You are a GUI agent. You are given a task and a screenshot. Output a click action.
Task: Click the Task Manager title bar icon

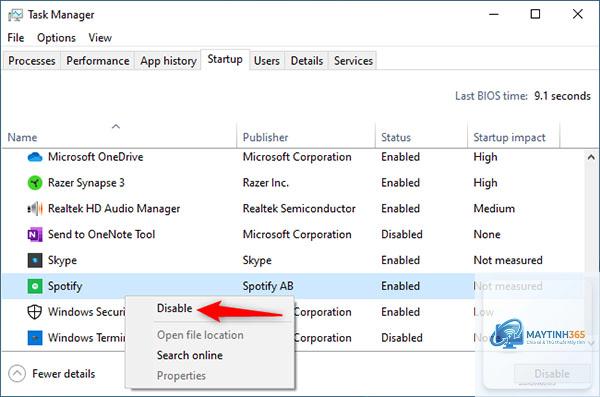click(x=15, y=15)
